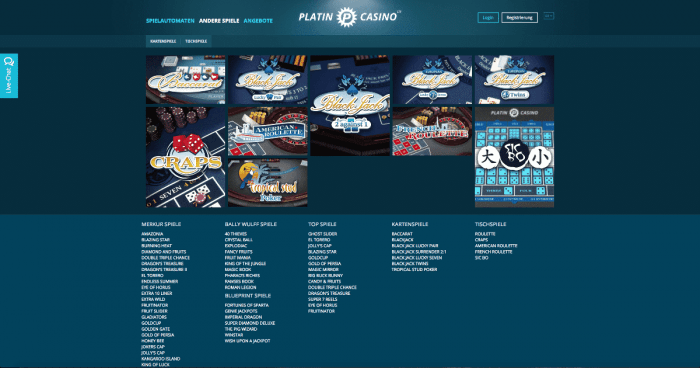
Task: Click Candy & Fruits link
Action: (325, 281)
